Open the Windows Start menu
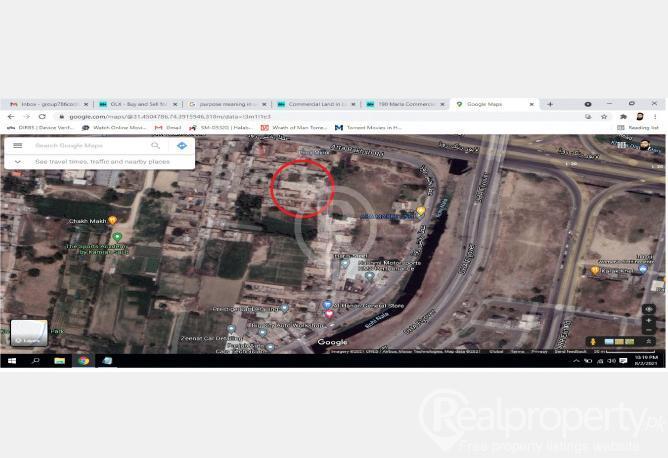This screenshot has height=458, width=668. tap(11, 360)
